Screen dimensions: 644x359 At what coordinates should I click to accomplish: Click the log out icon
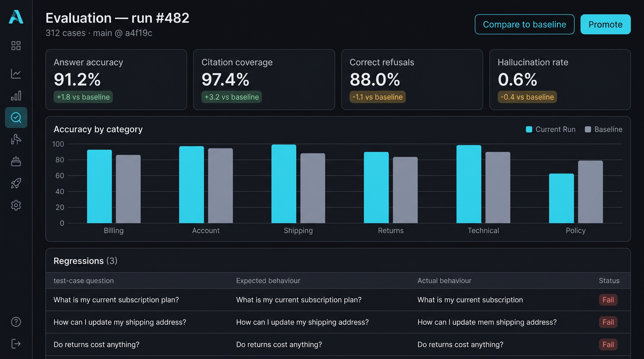tap(16, 344)
